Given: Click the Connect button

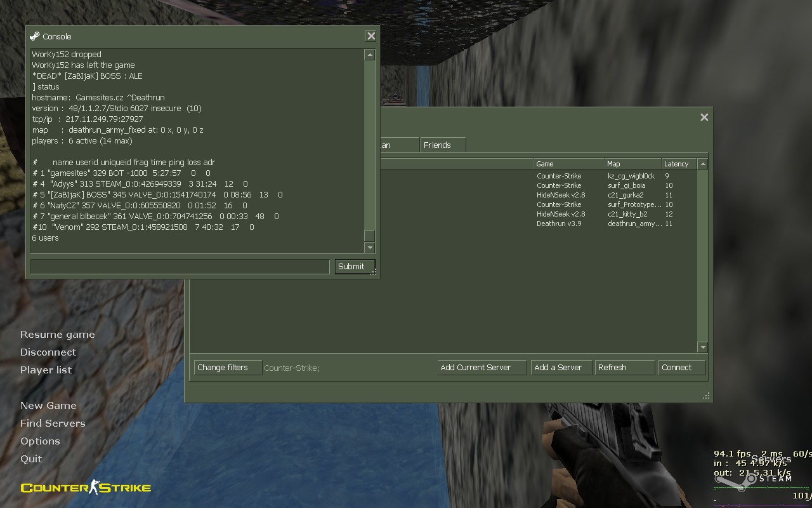Looking at the screenshot, I should pos(682,368).
